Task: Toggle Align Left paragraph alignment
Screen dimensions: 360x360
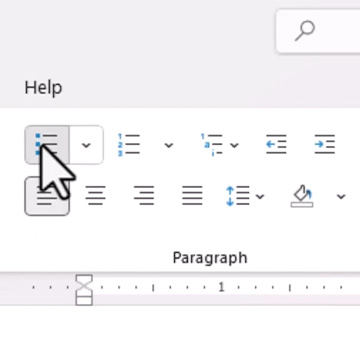Action: click(x=47, y=196)
